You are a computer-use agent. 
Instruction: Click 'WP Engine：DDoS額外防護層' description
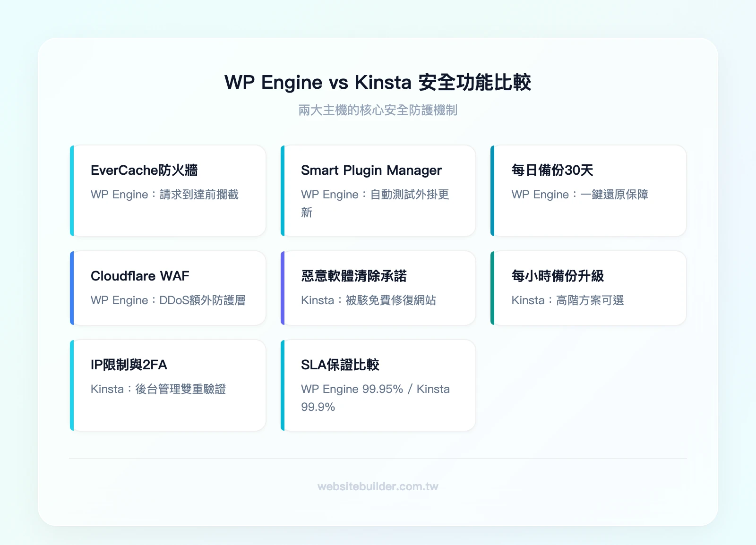[168, 300]
